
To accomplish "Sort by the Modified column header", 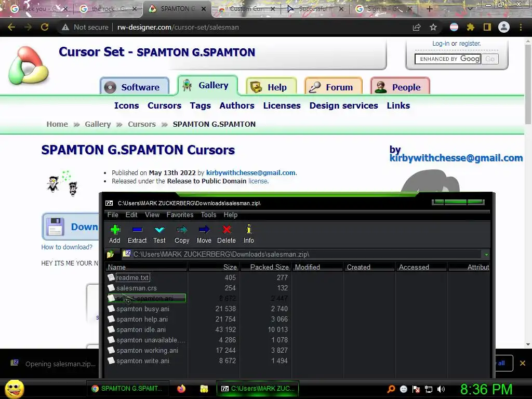I will 317,268.
